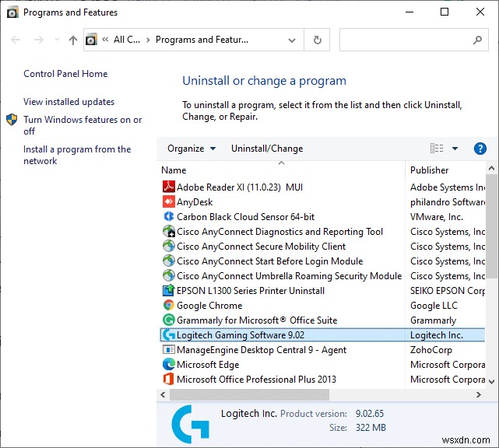Click the Programs and Features title icon
Viewport: 499px width, 448px height.
pos(12,12)
